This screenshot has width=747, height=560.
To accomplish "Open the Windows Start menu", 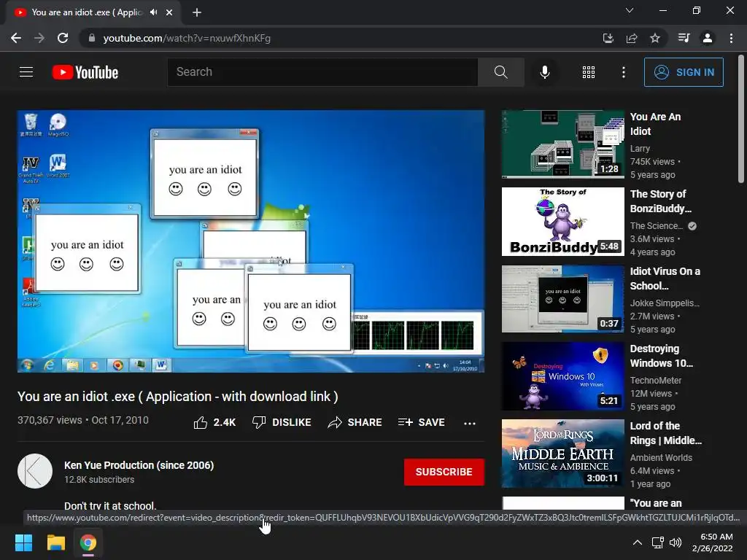I will (23, 542).
